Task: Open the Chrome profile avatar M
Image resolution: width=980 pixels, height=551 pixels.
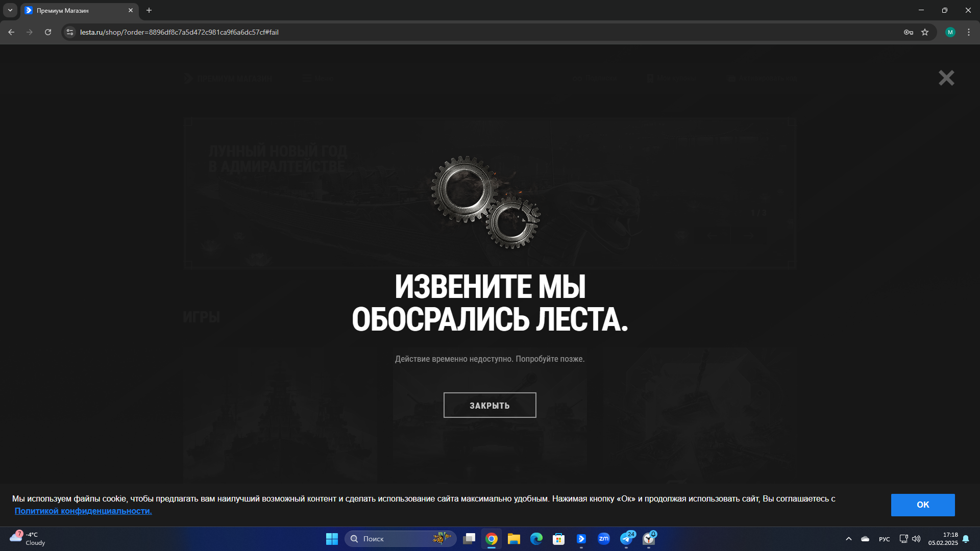Action: tap(950, 32)
